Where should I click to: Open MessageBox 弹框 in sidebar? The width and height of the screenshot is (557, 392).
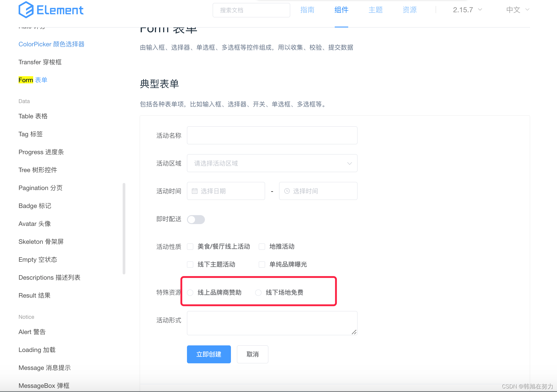(x=44, y=386)
